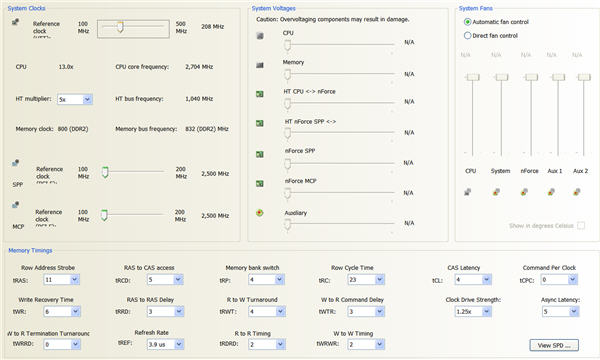Screen dimensions: 600x360
Task: Click the MCP reference clock icon
Action: tap(15, 205)
